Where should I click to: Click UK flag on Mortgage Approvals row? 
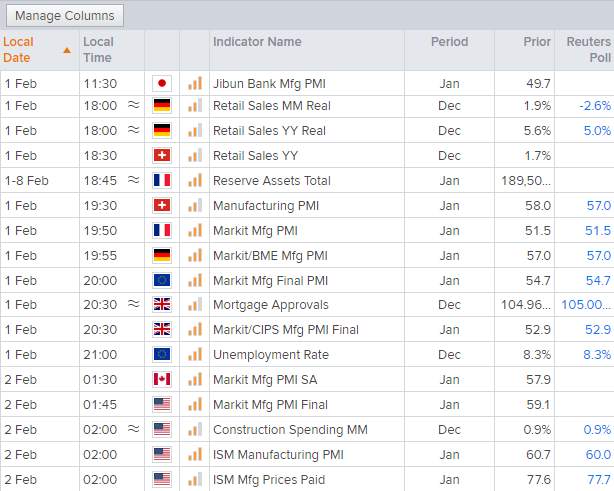162,305
